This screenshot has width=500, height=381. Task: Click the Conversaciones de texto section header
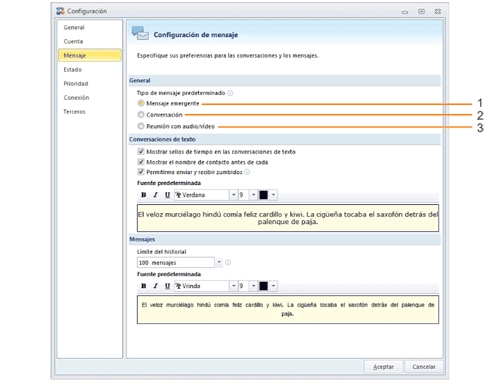285,139
